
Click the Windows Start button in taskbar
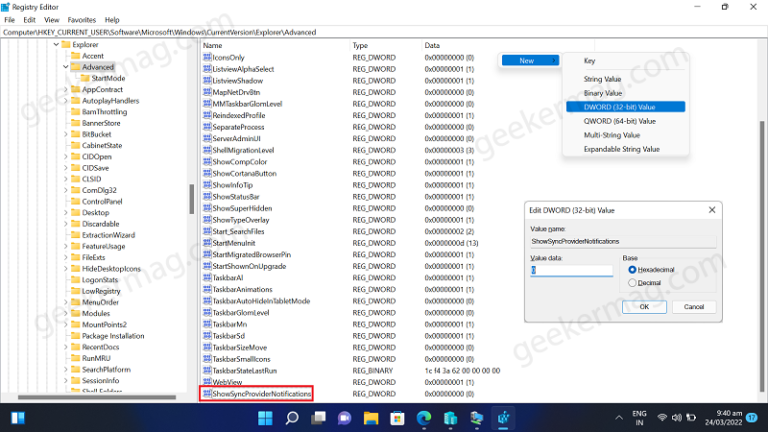(266, 416)
